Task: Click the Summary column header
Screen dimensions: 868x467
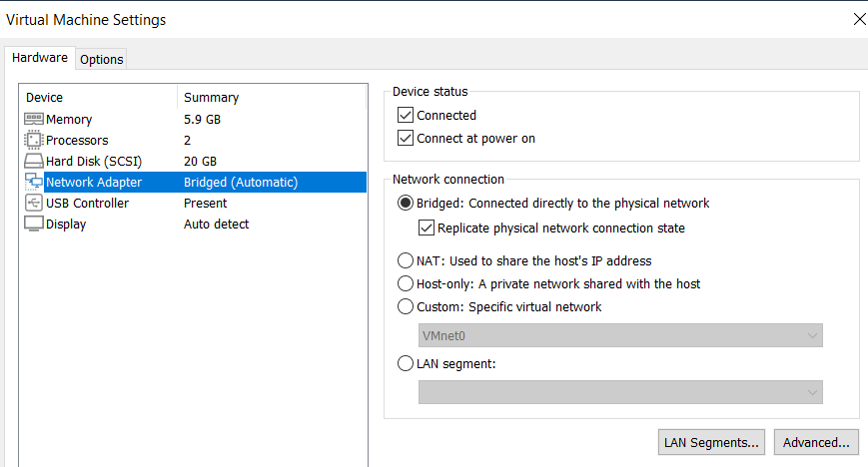Action: (x=211, y=98)
